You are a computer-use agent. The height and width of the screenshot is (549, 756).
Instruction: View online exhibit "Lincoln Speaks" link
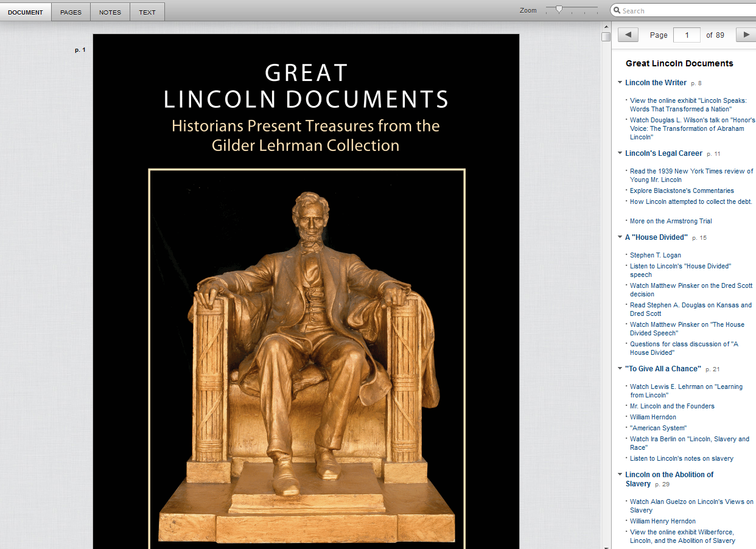click(688, 105)
